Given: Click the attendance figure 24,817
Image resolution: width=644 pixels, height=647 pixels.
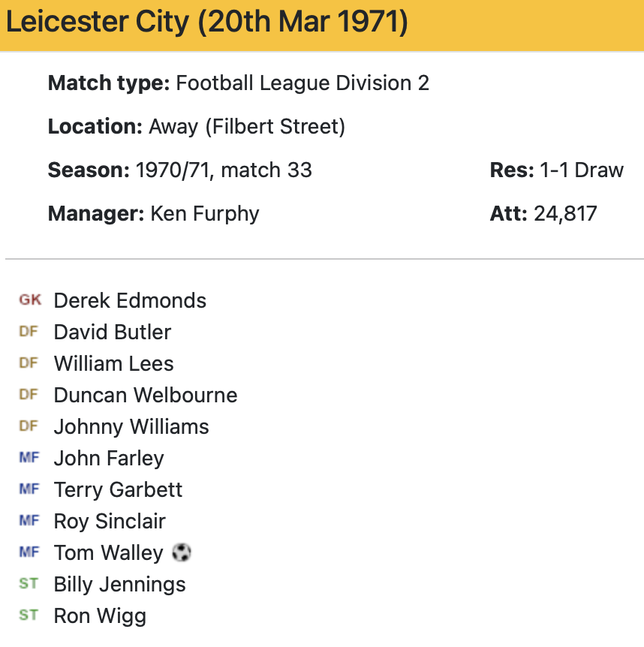Looking at the screenshot, I should [x=565, y=214].
